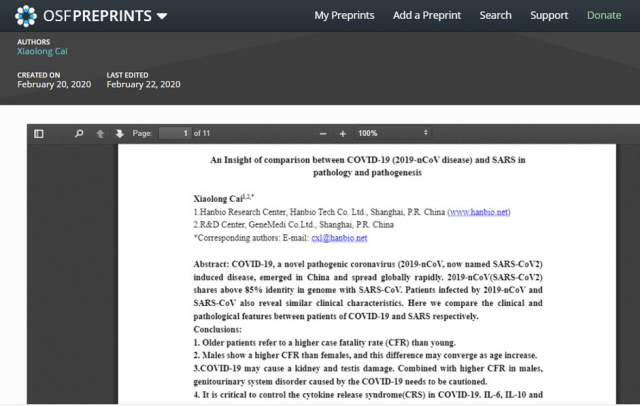
Task: Go to Add a Preprint
Action: click(x=427, y=16)
